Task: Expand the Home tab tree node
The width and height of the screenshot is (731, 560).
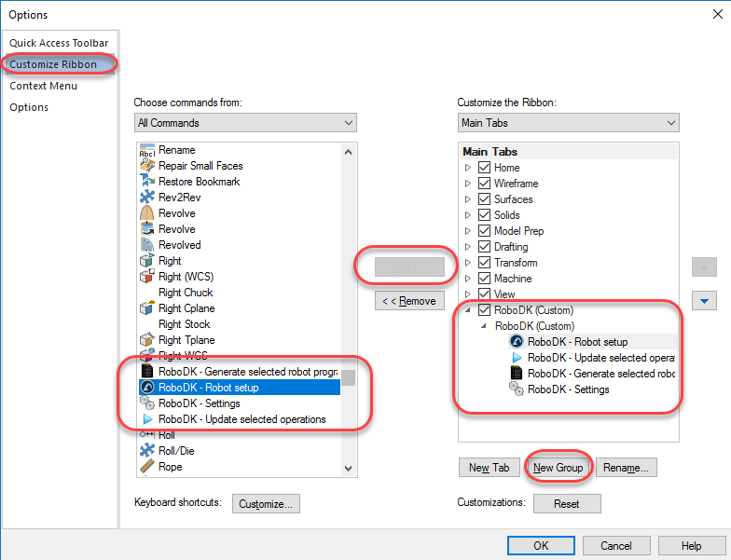Action: pos(468,168)
